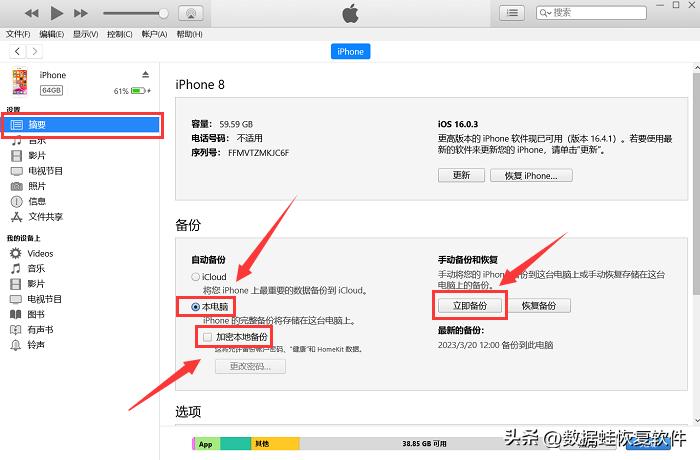Click the serial number FFMVTZMKJC6F
700x460 pixels.
[258, 153]
